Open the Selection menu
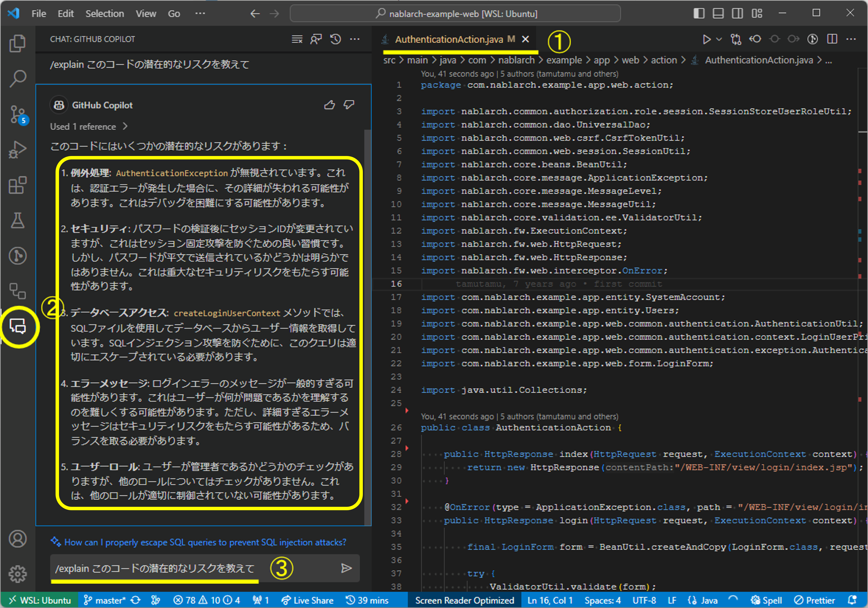The height and width of the screenshot is (608, 868). pos(105,14)
